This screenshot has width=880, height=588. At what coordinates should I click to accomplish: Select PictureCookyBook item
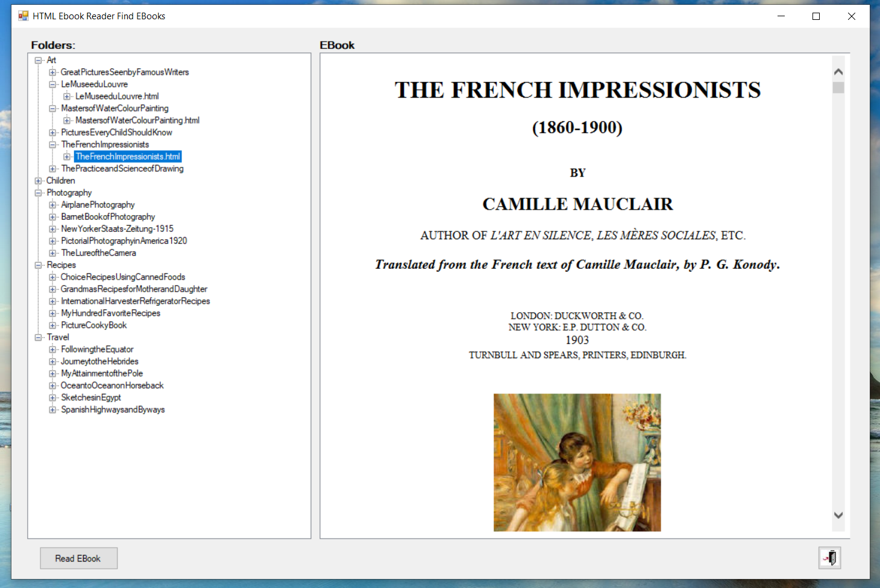[94, 325]
